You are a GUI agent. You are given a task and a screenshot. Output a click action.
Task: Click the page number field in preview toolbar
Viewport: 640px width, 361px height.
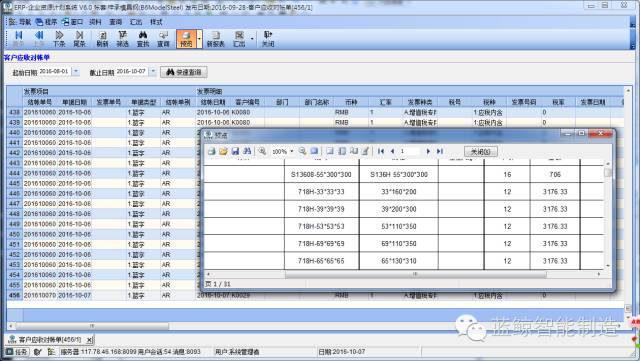[x=409, y=151]
